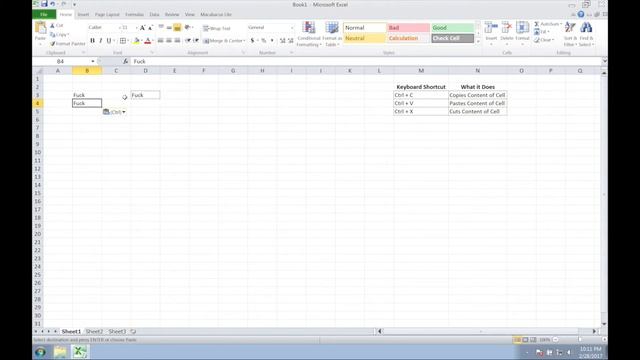The height and width of the screenshot is (360, 640).
Task: Increase the font size
Action: [142, 28]
